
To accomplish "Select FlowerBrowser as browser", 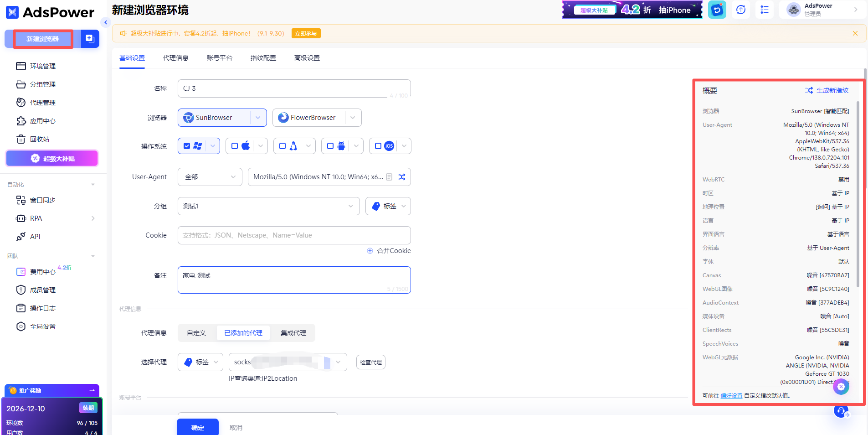I will pos(308,118).
